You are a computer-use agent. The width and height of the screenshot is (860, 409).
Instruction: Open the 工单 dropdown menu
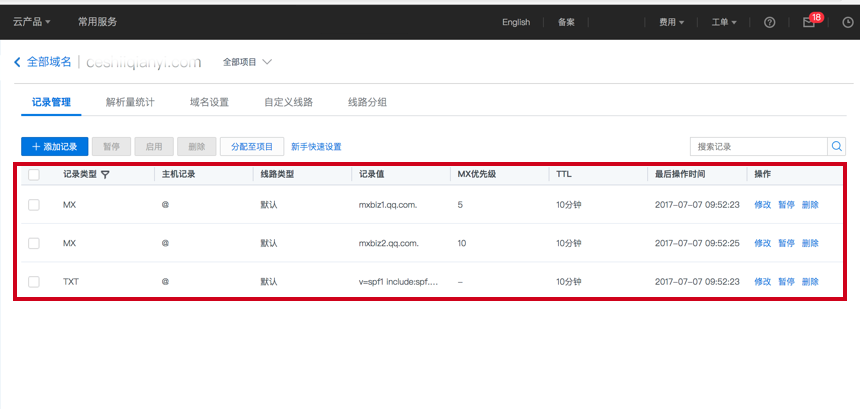click(723, 22)
